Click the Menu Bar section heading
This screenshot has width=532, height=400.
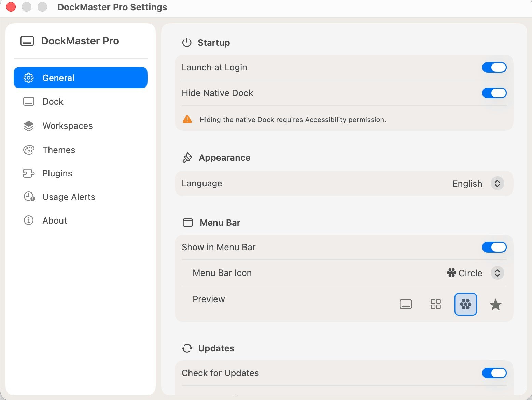click(220, 223)
